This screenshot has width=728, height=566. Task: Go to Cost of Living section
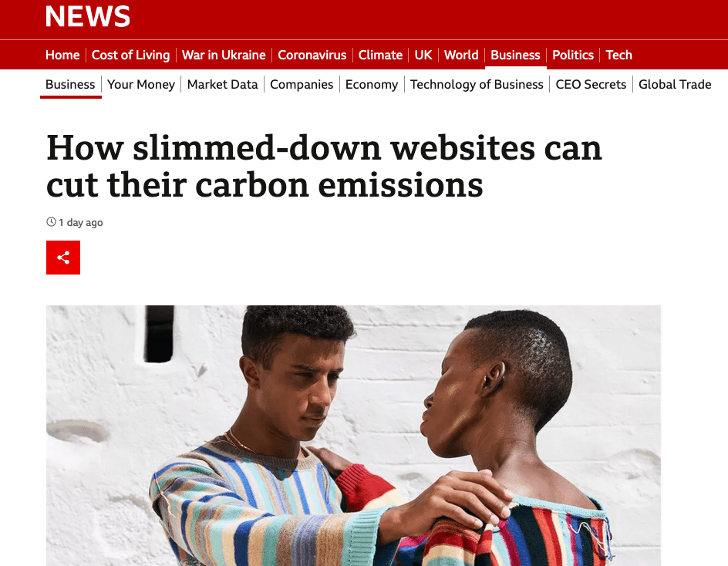[x=130, y=55]
